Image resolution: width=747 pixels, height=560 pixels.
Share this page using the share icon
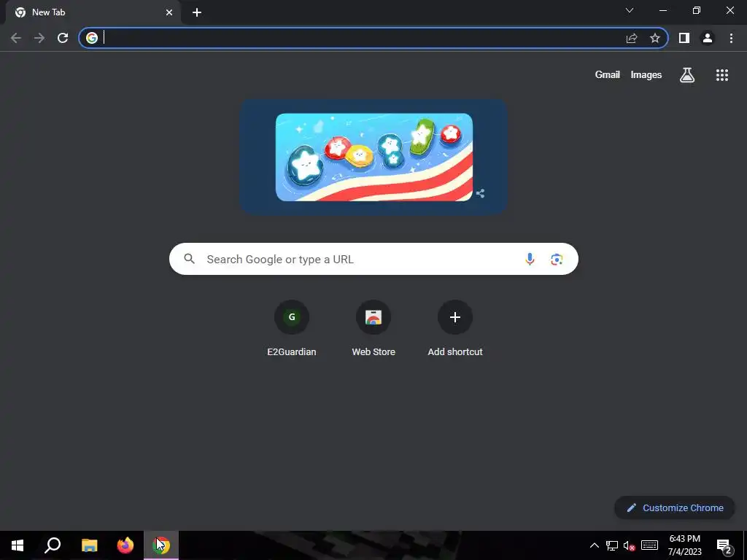[x=632, y=38]
